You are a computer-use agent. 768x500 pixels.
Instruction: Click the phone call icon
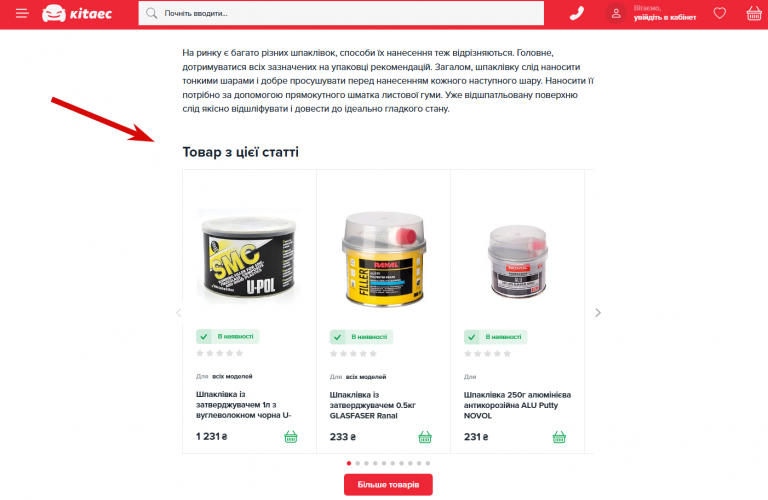click(576, 13)
